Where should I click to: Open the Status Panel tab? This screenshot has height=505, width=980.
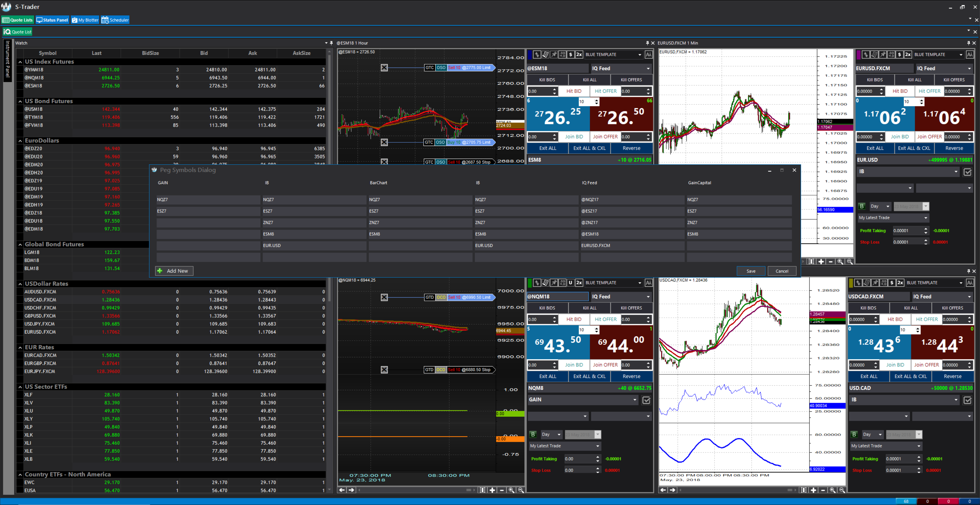tap(52, 20)
